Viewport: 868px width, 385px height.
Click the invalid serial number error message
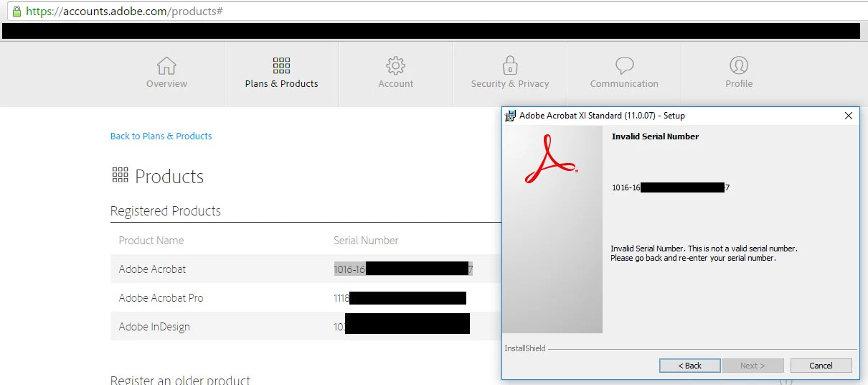point(704,253)
